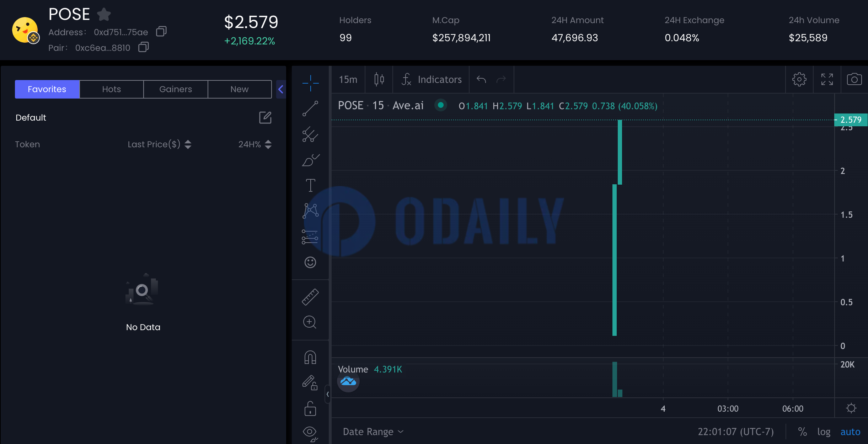The height and width of the screenshot is (444, 868).
Task: Click the POSE · 15 · Ave.ai legend title
Action: click(381, 106)
